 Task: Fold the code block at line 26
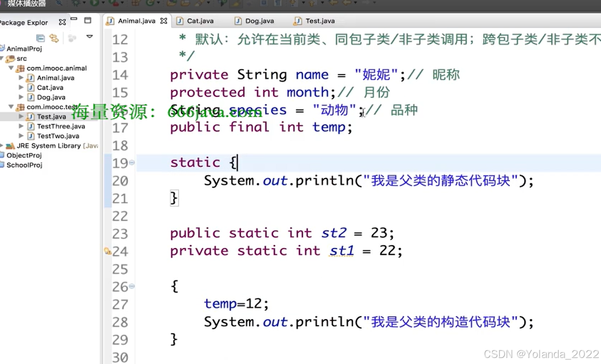click(132, 286)
